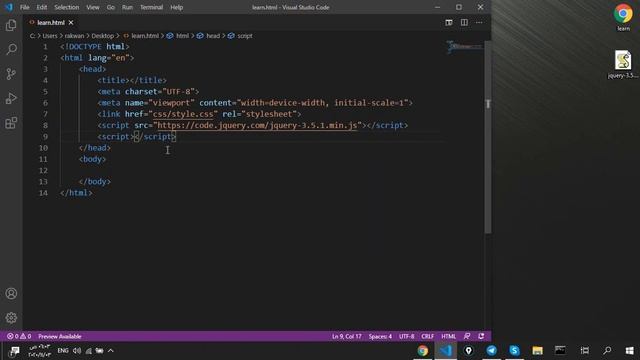
Task: Click the code minimap
Action: click(464, 47)
